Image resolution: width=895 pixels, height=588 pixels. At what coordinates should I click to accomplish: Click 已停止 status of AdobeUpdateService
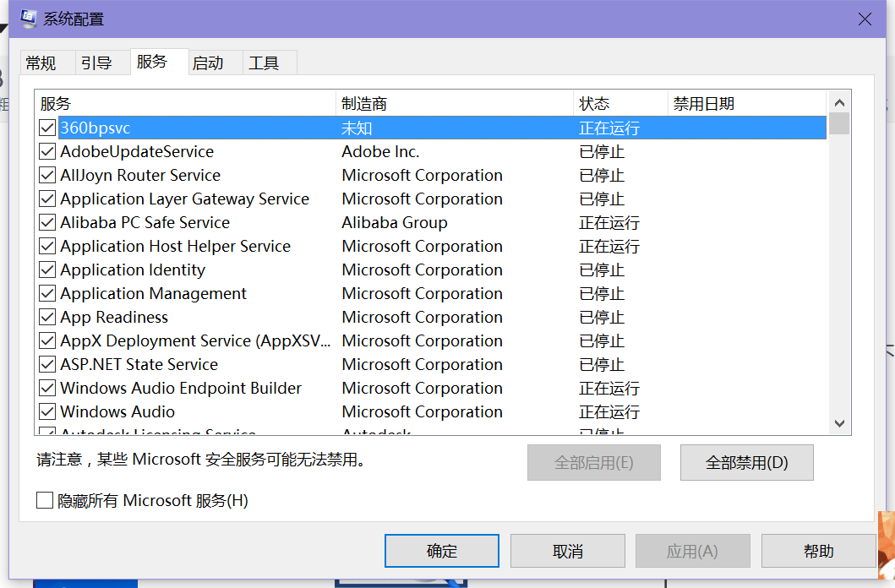click(602, 152)
